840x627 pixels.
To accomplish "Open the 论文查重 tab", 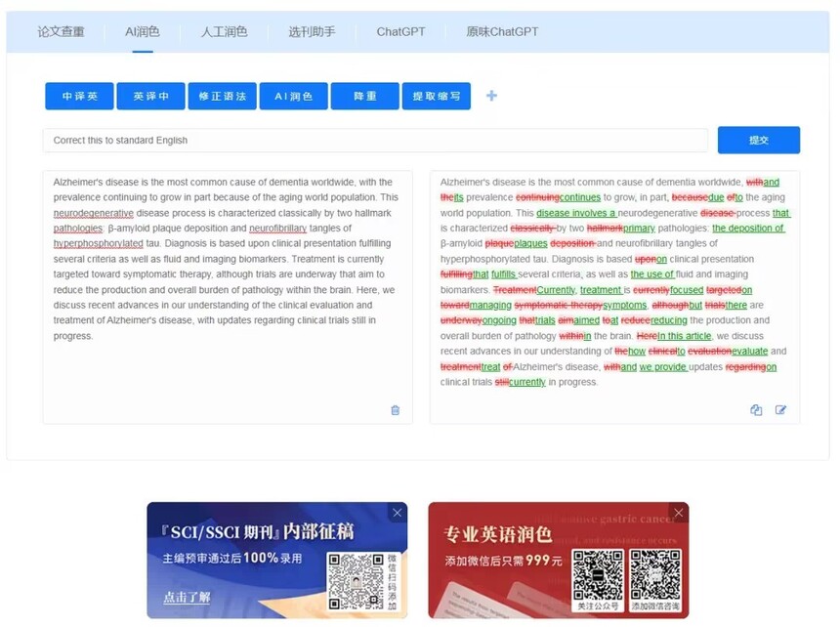I will pyautogui.click(x=61, y=32).
